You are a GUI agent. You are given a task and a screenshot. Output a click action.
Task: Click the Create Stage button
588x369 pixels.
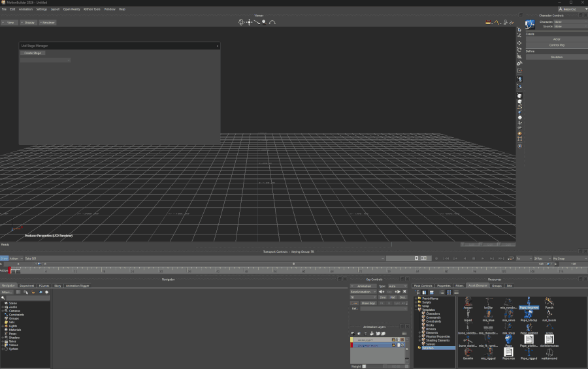(x=33, y=53)
